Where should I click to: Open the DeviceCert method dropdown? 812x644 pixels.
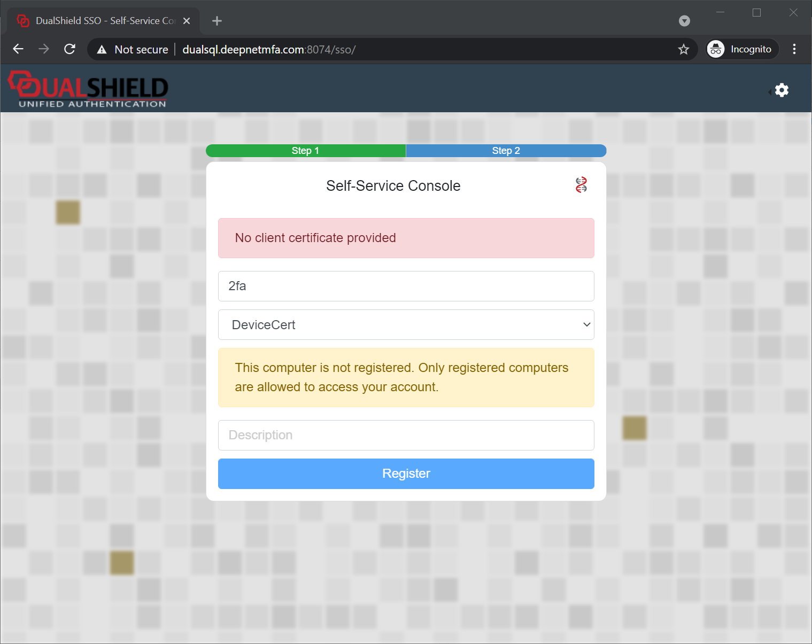click(406, 324)
